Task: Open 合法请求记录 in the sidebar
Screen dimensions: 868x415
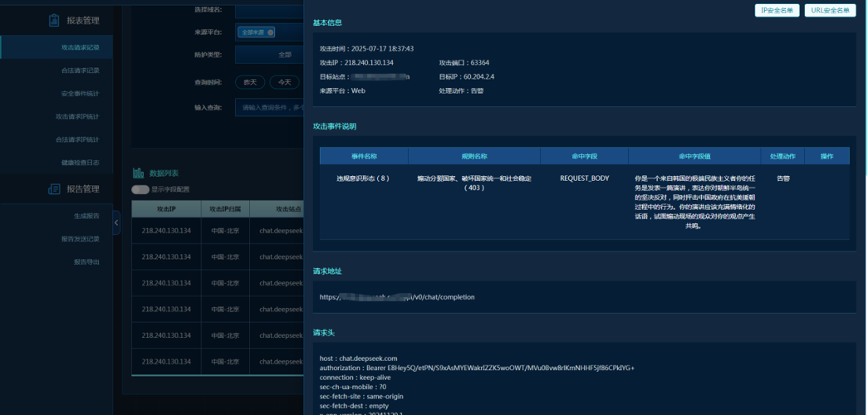Action: click(80, 71)
